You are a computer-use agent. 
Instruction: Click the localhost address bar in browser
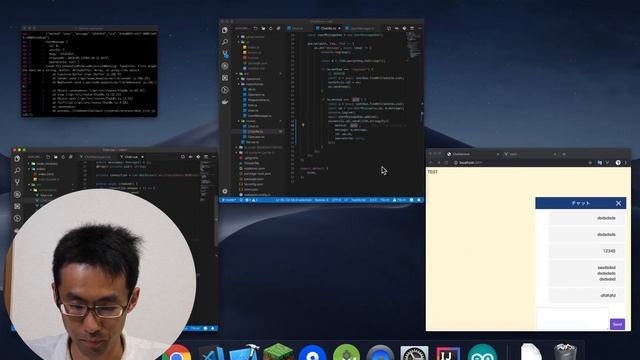pyautogui.click(x=518, y=162)
